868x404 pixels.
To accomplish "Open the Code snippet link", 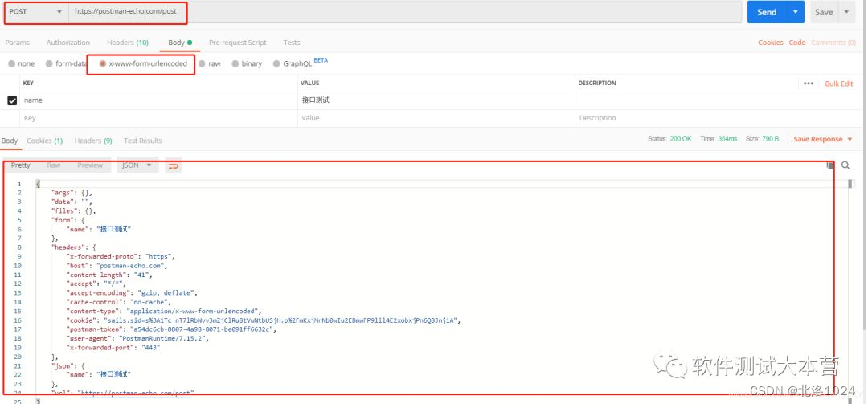I will click(797, 43).
